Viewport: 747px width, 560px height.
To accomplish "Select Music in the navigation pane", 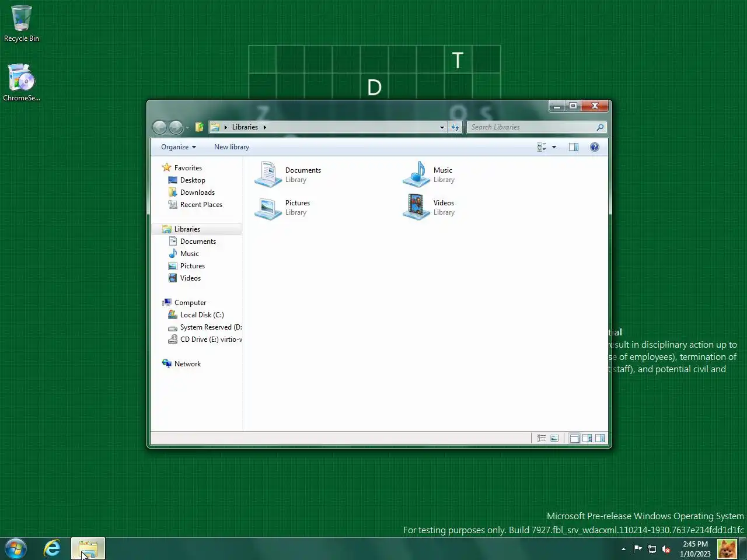I will tap(190, 254).
